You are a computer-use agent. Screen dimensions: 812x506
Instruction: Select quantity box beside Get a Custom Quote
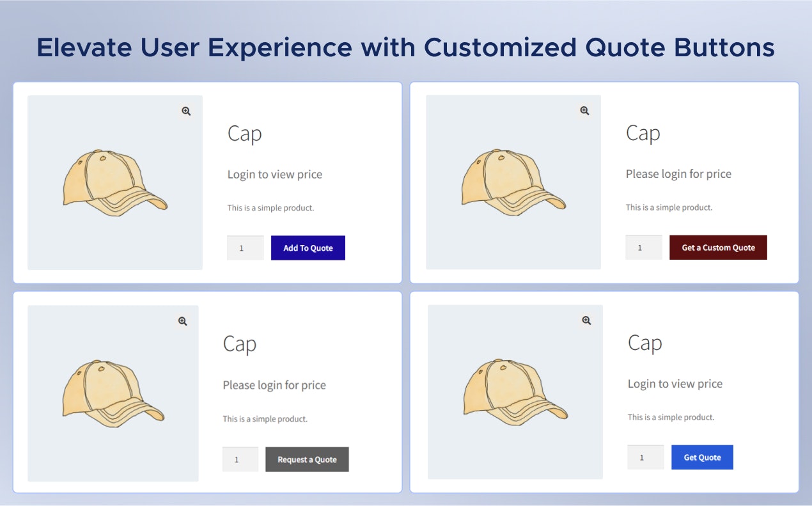pos(643,248)
